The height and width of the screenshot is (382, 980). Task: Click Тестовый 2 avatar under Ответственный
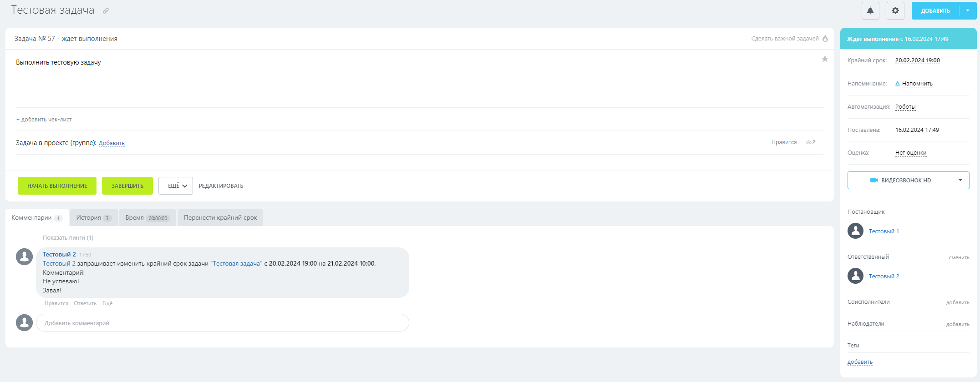tap(855, 276)
